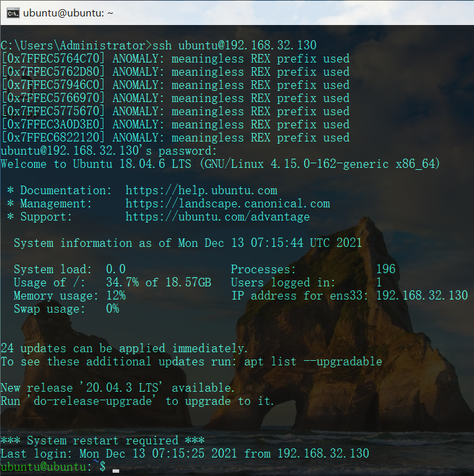Click the https://landscape.canonical.com URL
474x476 pixels.
[228, 203]
